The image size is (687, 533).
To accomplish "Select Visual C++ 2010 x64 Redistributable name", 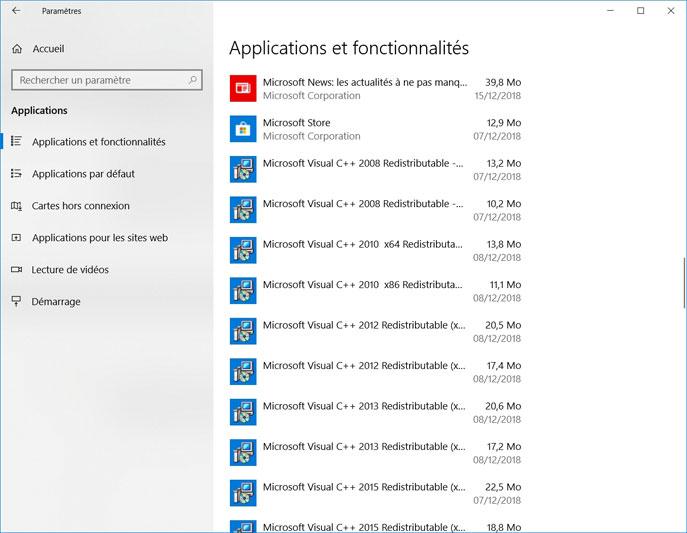I will [362, 244].
